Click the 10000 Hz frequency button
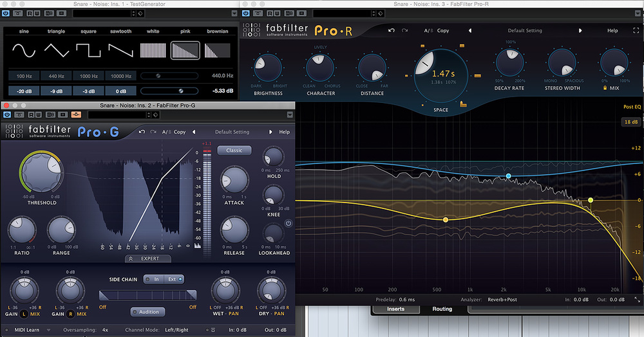The width and height of the screenshot is (644, 337). (121, 76)
